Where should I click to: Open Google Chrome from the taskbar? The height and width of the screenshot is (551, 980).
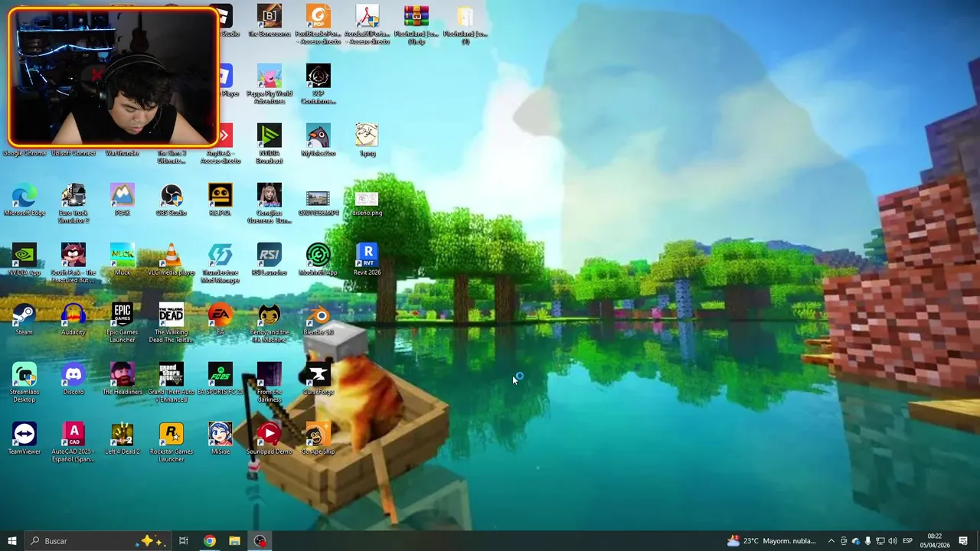pyautogui.click(x=209, y=541)
